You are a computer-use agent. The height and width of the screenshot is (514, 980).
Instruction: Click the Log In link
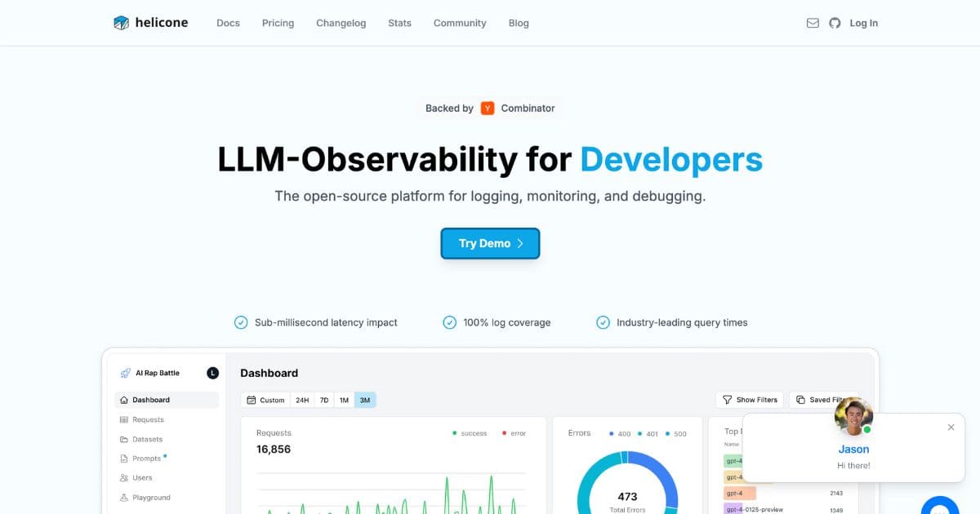[x=863, y=23]
